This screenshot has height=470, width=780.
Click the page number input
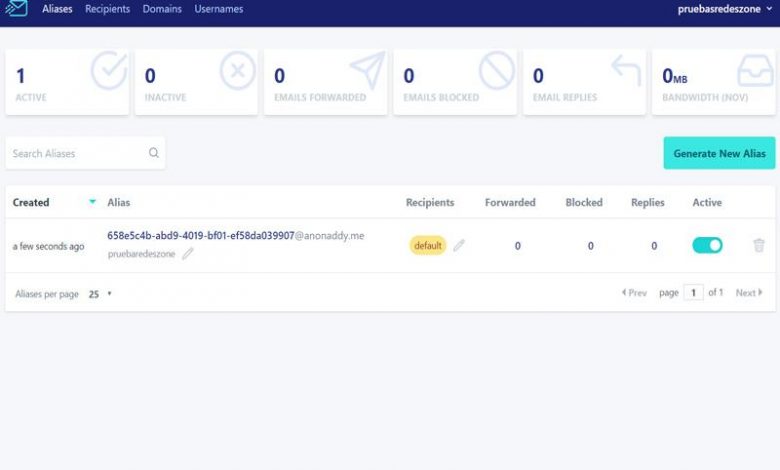(693, 292)
